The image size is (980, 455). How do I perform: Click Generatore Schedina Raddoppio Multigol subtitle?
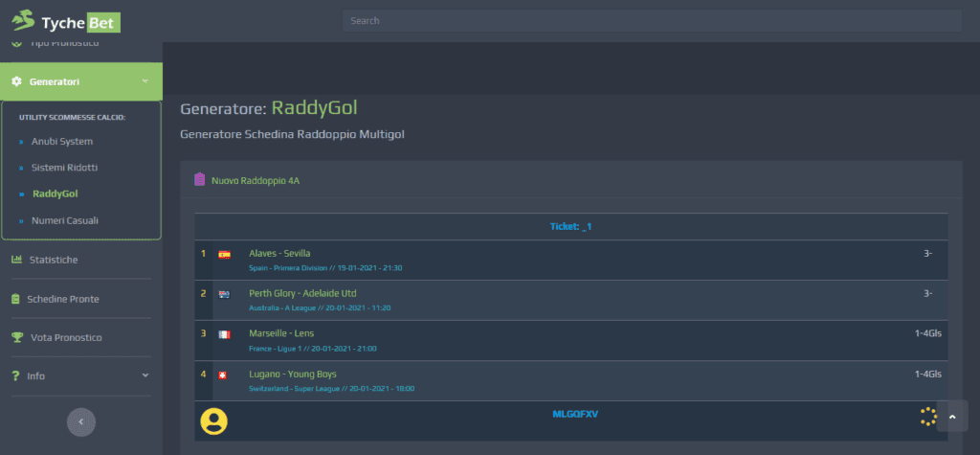pos(292,134)
